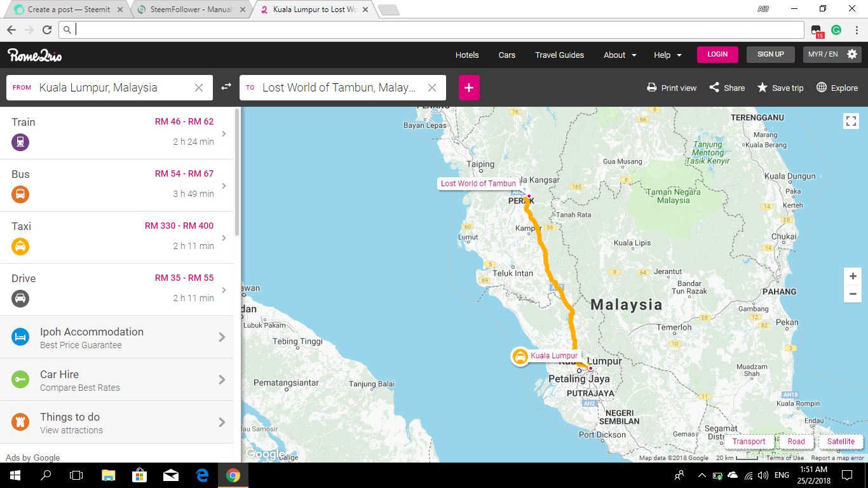868x488 pixels.
Task: Focus the browser address bar
Action: (432, 29)
